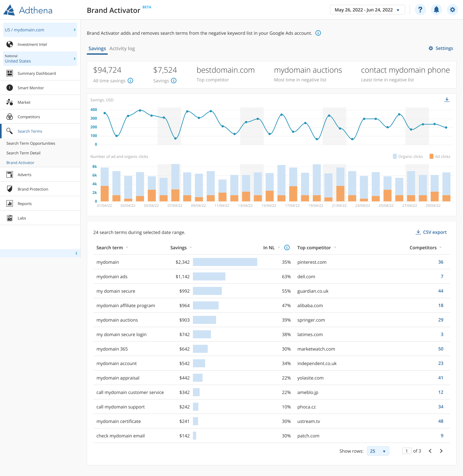Open the notifications bell
Viewport: 463px width, 476px height.
coord(436,10)
